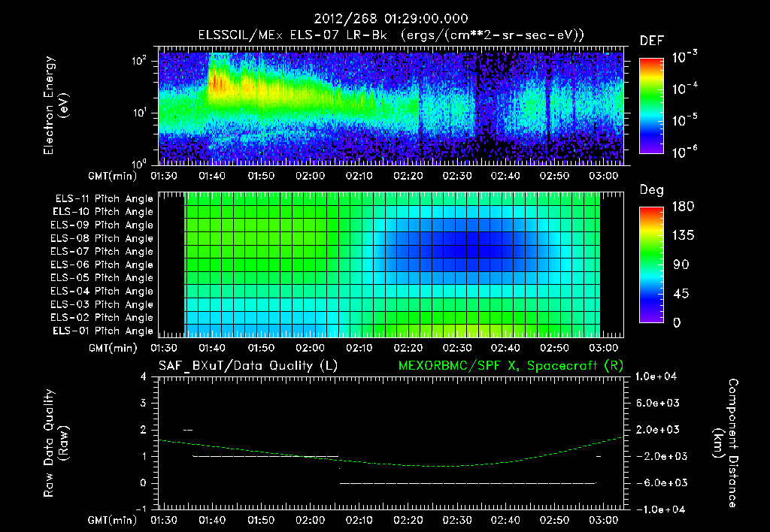Image resolution: width=770 pixels, height=532 pixels.
Task: Click the 1.0e+04 right axis value
Action: tap(656, 376)
